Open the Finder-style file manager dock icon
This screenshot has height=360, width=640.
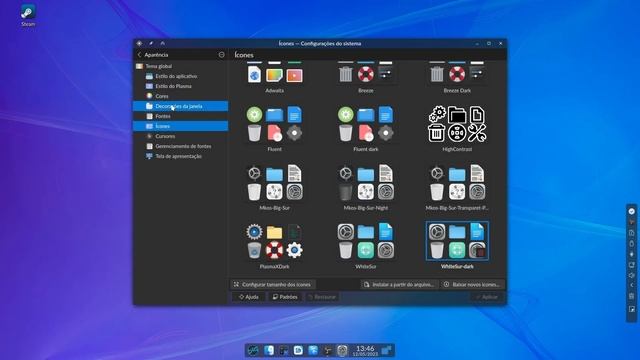click(x=269, y=350)
